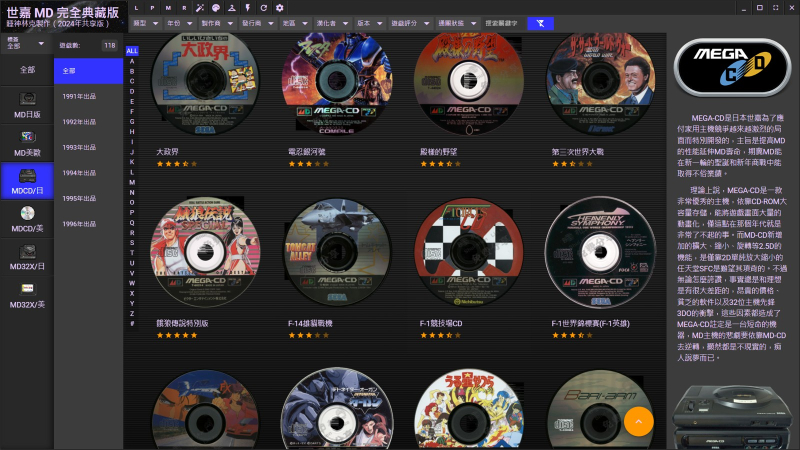Open the 電忍銀河號 disc thumbnail
The image size is (800, 450).
click(x=337, y=82)
